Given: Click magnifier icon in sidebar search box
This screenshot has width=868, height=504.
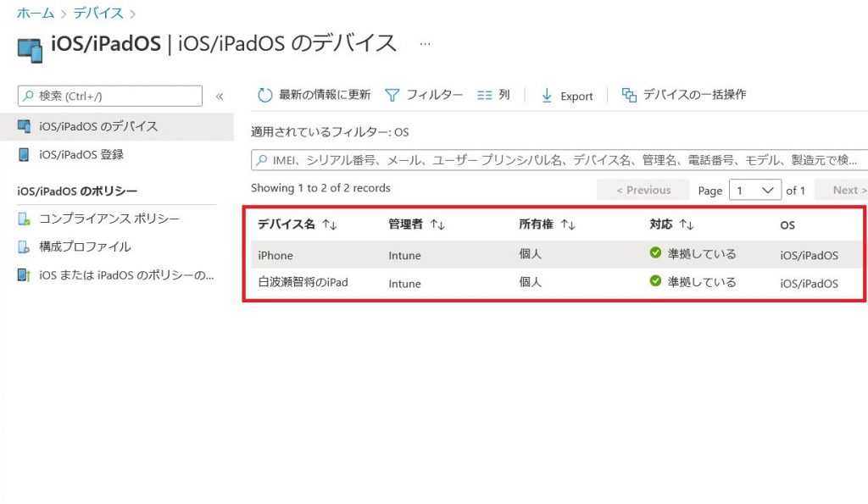Looking at the screenshot, I should click(28, 96).
